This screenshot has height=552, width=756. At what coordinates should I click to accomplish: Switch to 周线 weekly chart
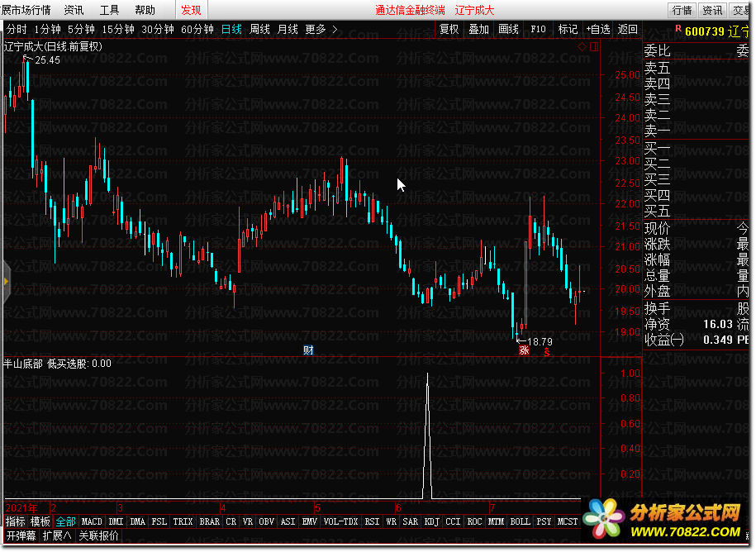[260, 30]
